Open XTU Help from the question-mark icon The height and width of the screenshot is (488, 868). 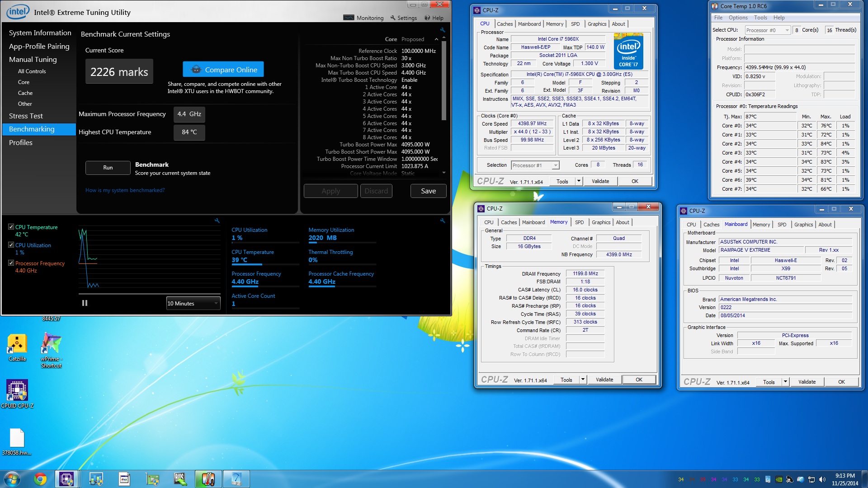coord(434,18)
